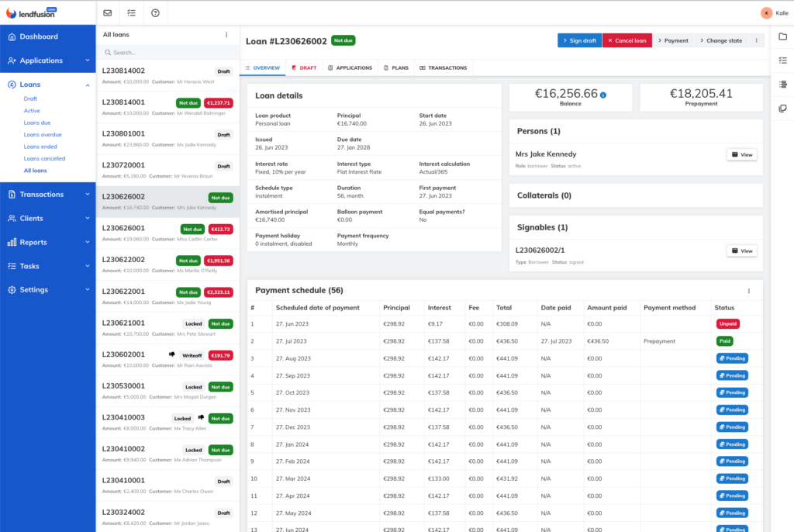
Task: Open the folder icon in right sidebar
Action: click(x=782, y=36)
